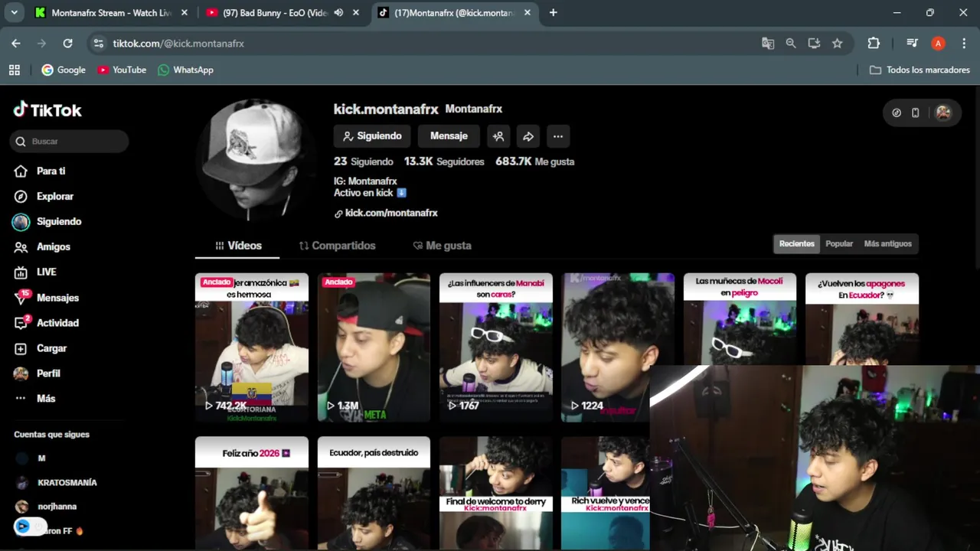This screenshot has width=980, height=551.
Task: Toggle the Siguiendo follow button
Action: [x=372, y=136]
